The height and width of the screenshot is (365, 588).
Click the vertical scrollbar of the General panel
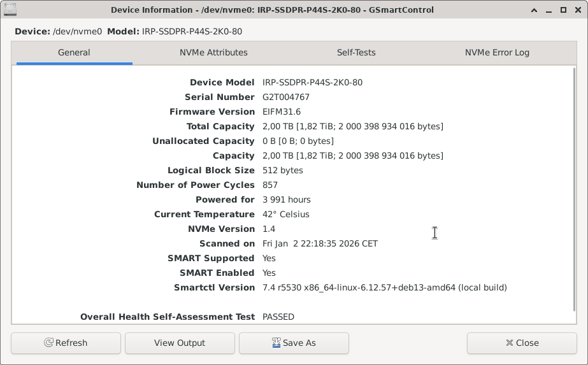pyautogui.click(x=574, y=189)
